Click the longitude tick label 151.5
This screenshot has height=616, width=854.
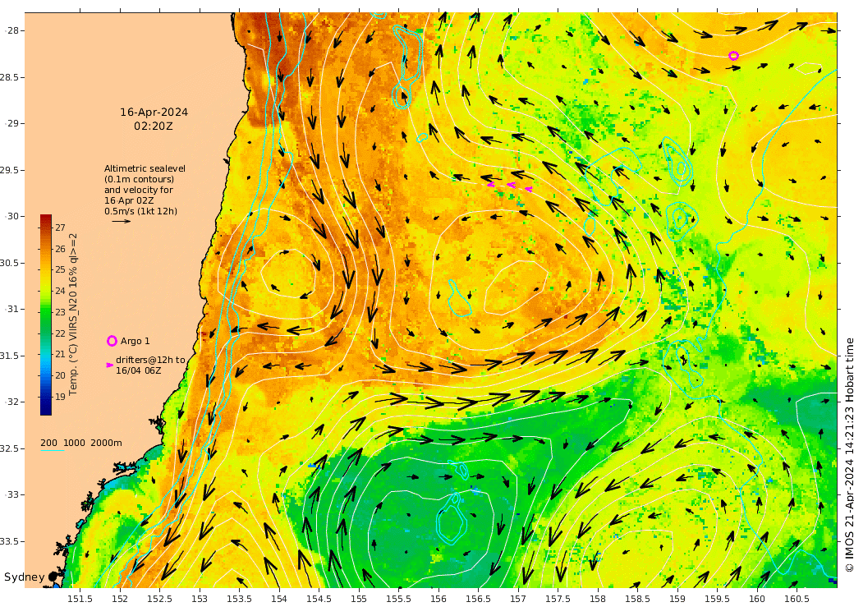pos(80,599)
